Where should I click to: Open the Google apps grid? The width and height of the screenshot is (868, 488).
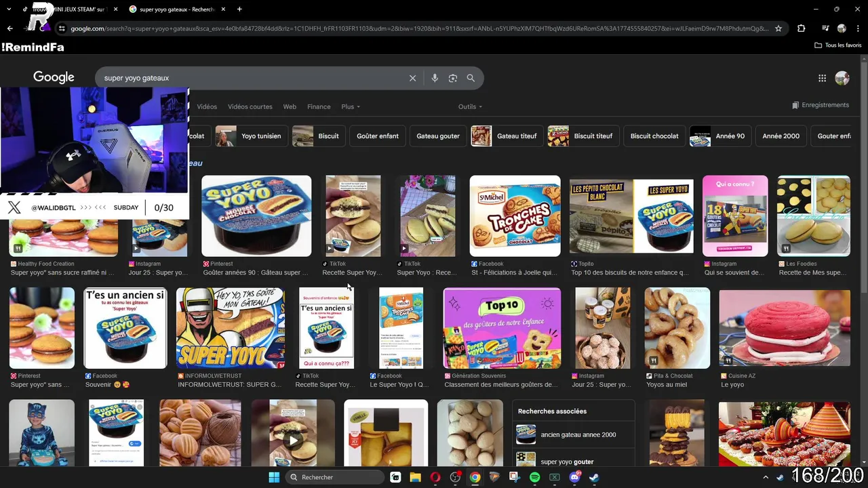(822, 78)
